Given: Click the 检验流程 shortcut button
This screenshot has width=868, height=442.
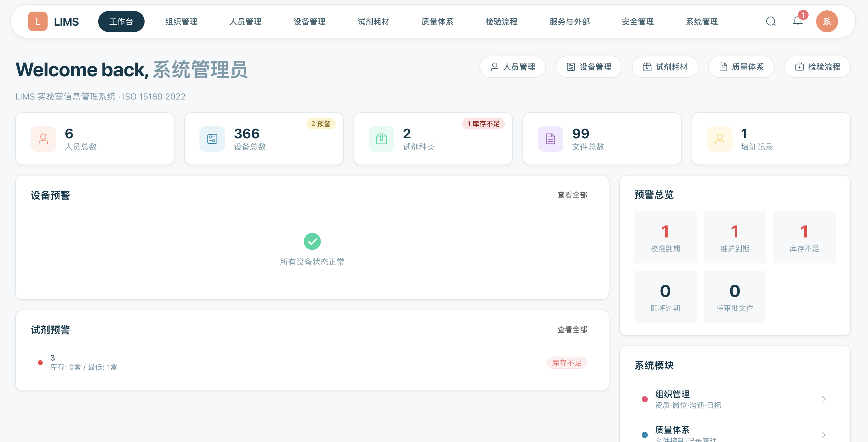Looking at the screenshot, I should (817, 67).
